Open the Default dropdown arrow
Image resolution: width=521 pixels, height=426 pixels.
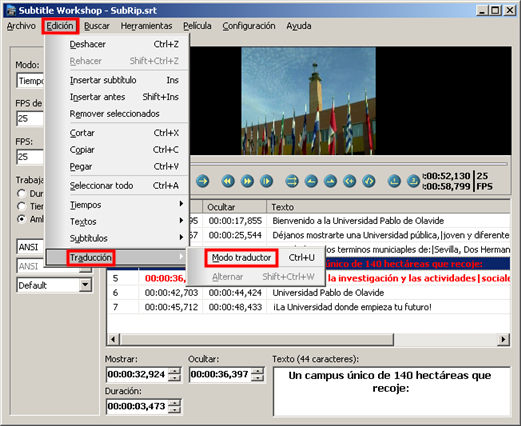(85, 285)
